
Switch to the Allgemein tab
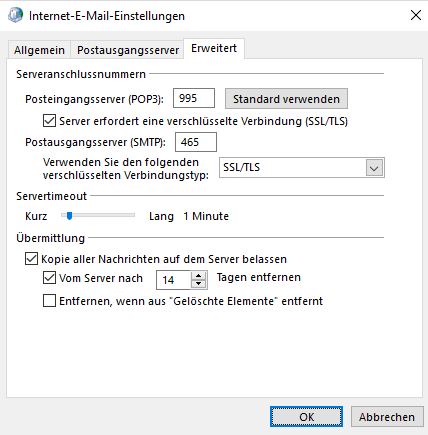coord(39,50)
